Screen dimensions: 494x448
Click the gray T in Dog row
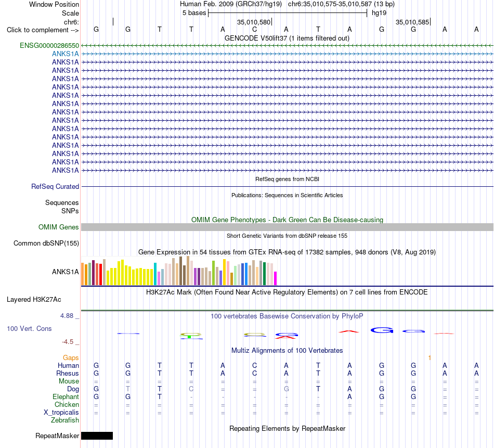point(127,389)
